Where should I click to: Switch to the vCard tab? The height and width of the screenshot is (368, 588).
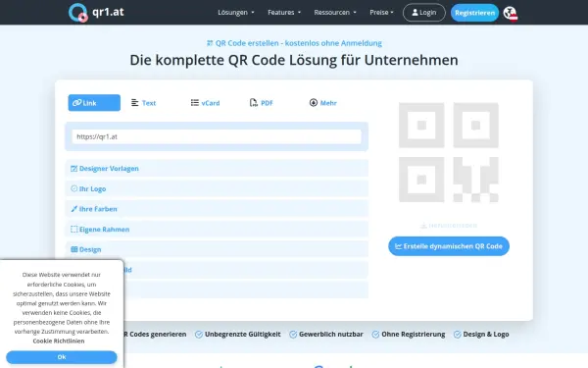[x=205, y=103]
